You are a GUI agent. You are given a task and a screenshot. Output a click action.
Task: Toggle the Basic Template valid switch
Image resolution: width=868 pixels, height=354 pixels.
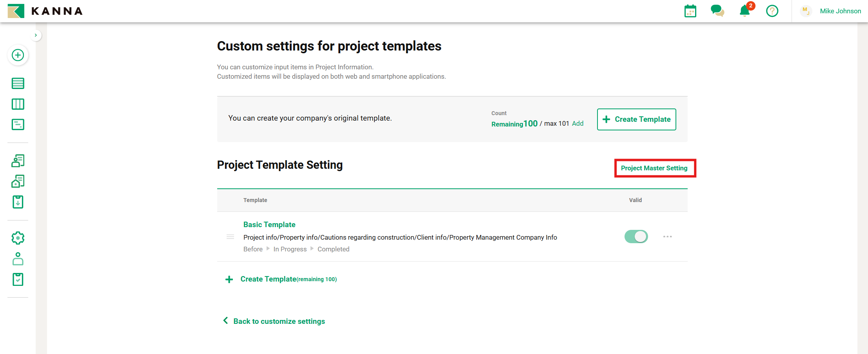(x=636, y=237)
